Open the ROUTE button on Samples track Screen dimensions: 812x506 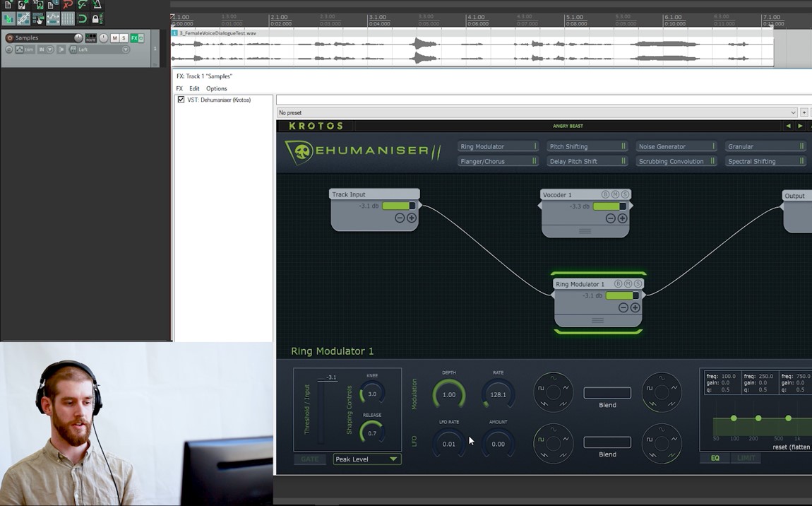click(x=91, y=38)
